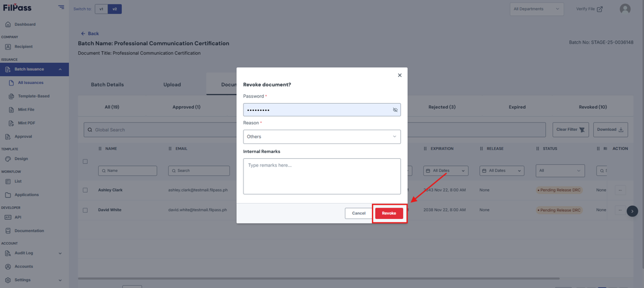Show All (19) documents
The image size is (644, 288).
pyautogui.click(x=112, y=107)
